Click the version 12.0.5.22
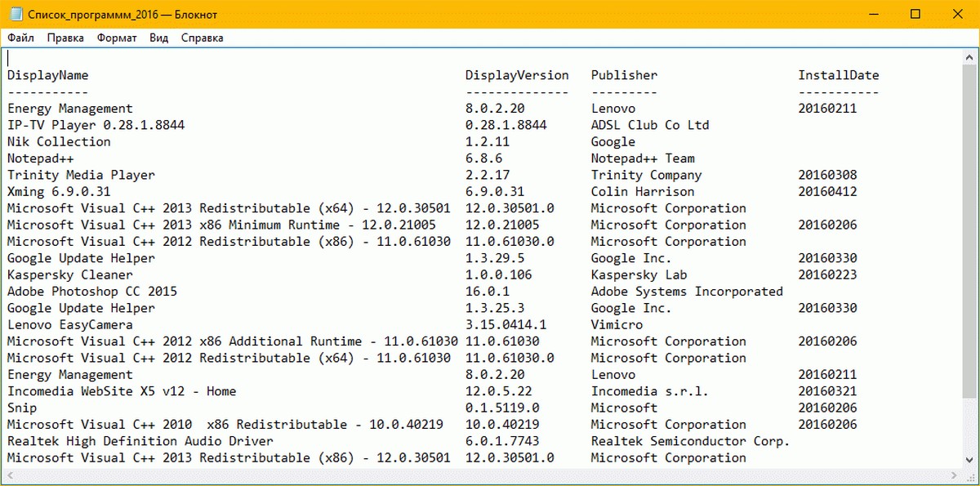This screenshot has height=486, width=980. 499,391
